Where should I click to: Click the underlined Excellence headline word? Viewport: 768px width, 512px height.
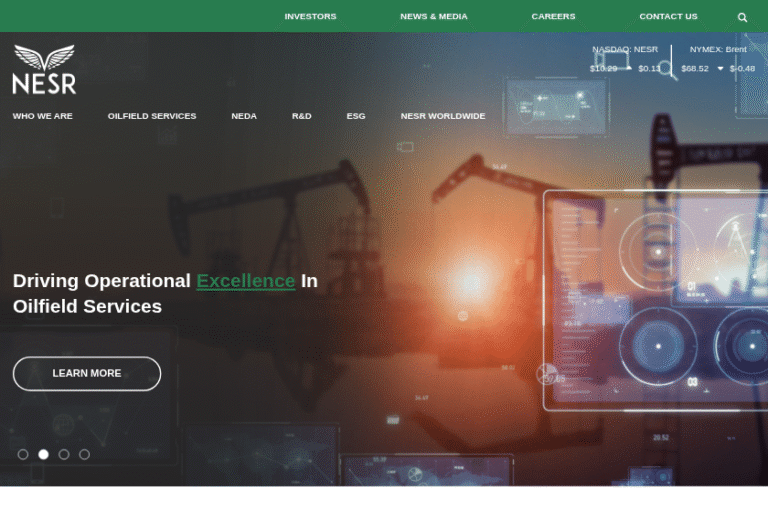[245, 281]
